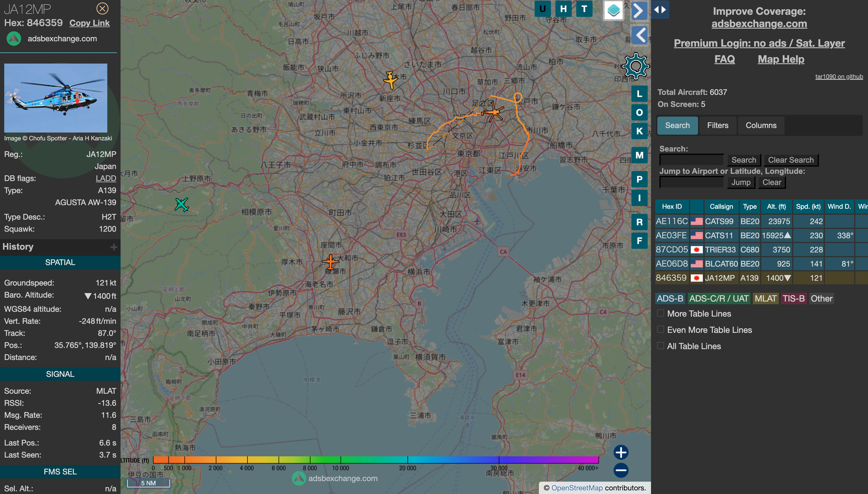Image resolution: width=868 pixels, height=494 pixels.
Task: Open the helicopter photo thumbnail
Action: point(56,98)
